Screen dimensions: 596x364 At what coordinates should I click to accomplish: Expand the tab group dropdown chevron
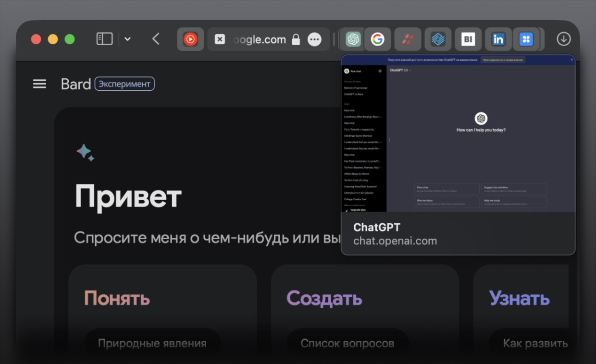pos(127,39)
